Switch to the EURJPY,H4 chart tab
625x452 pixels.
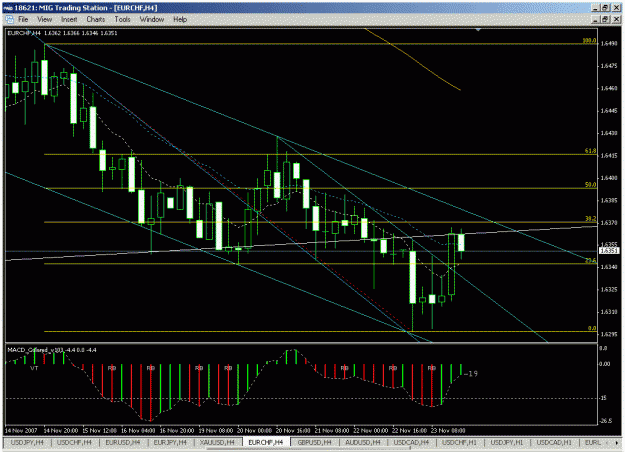click(170, 442)
